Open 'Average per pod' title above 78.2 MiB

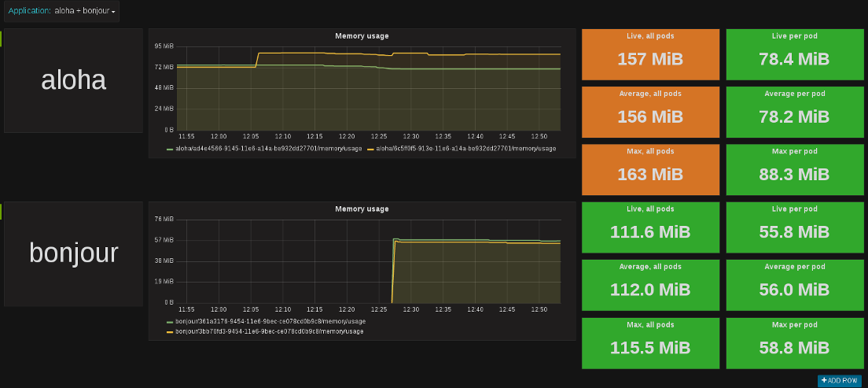(x=794, y=94)
